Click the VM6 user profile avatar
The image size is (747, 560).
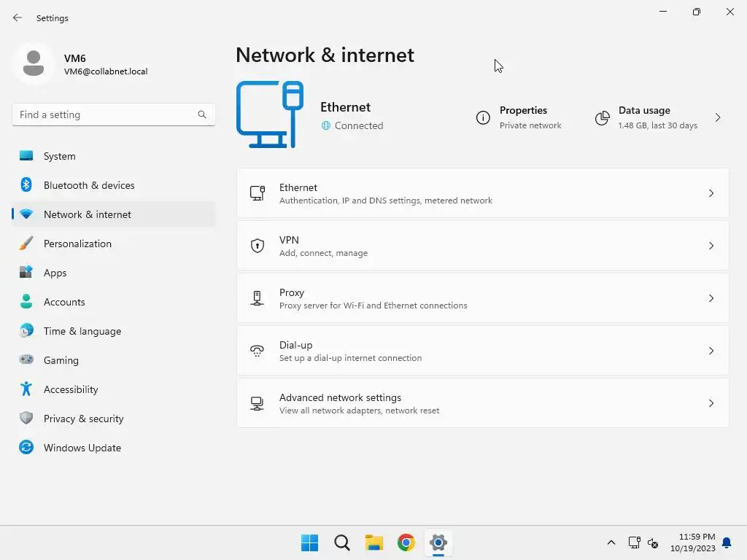click(33, 64)
